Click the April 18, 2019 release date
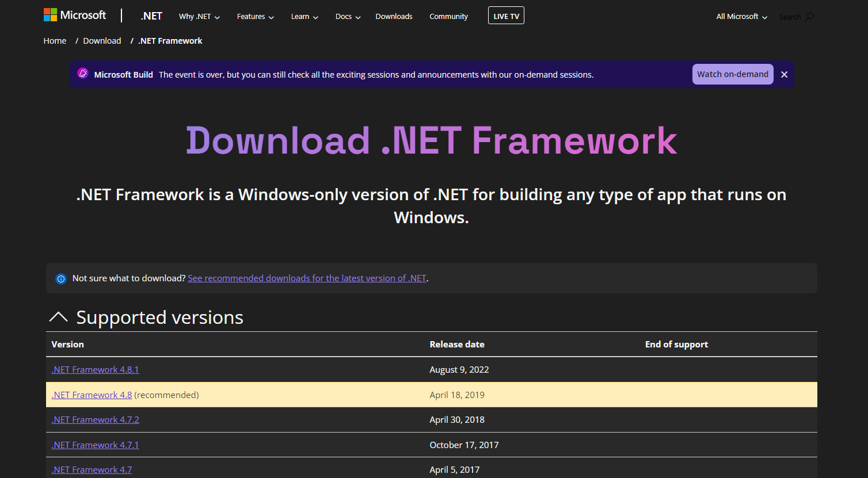Image resolution: width=868 pixels, height=478 pixels. (457, 395)
